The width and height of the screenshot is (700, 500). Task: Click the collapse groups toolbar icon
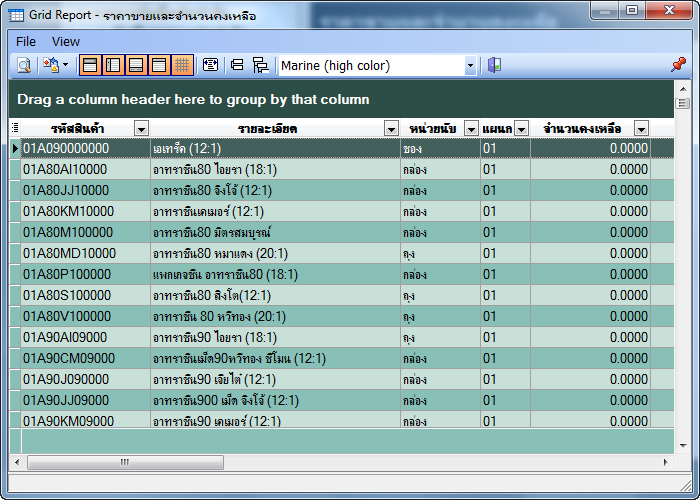pos(237,66)
